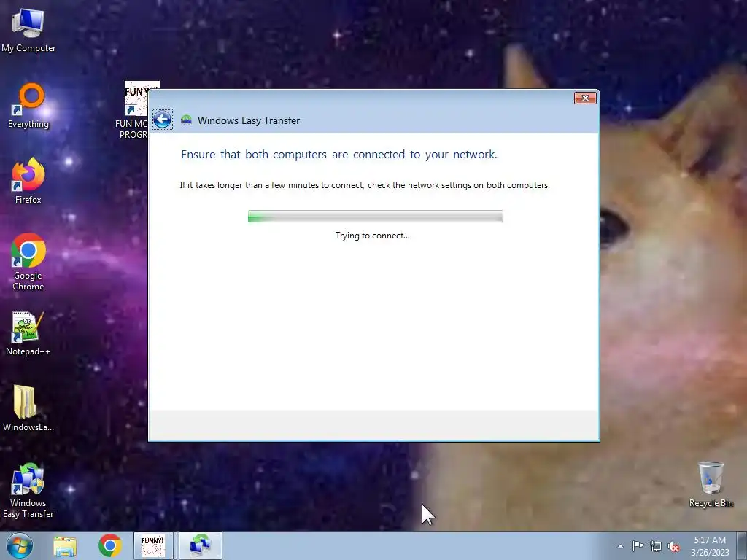747x560 pixels.
Task: Open the Windows Start menu orb
Action: pos(20,545)
